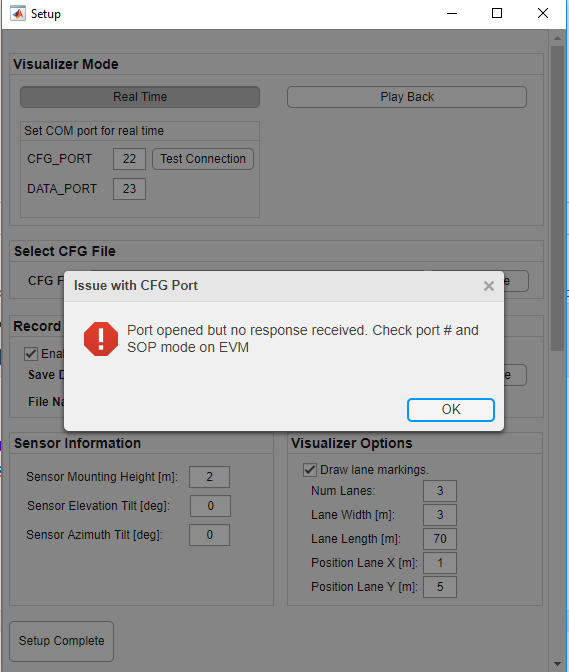Click the Sensor Elevation Tilt field
The image size is (569, 672).
pos(210,506)
